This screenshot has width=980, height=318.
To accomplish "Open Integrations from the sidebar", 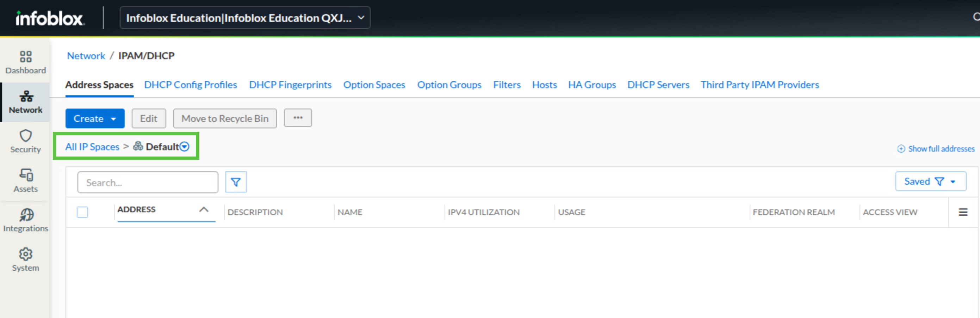I will click(x=25, y=220).
